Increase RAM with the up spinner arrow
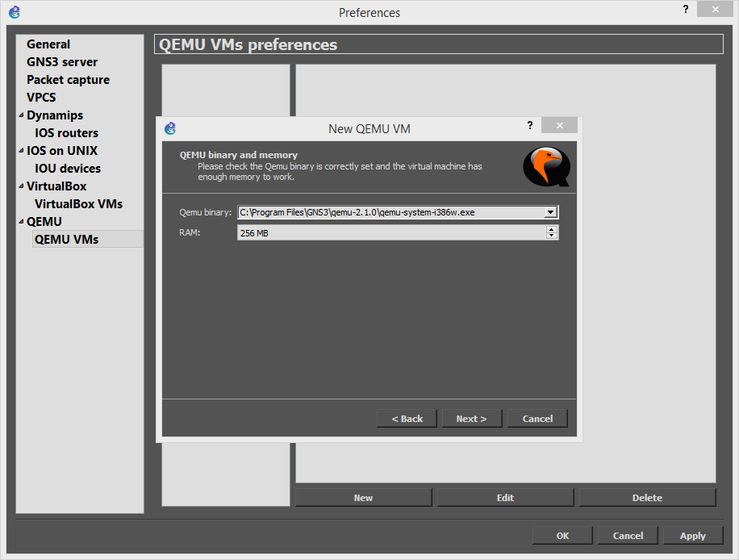Image resolution: width=739 pixels, height=560 pixels. 551,229
